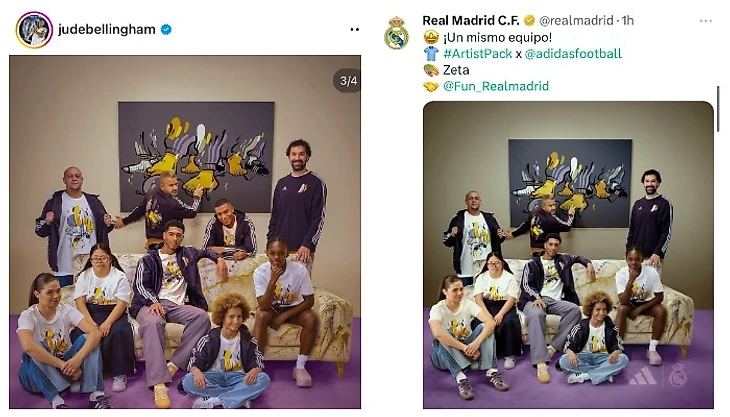Click the gold verified badge beside Real Madrid C.F.
This screenshot has height=417, width=730.
(x=529, y=20)
